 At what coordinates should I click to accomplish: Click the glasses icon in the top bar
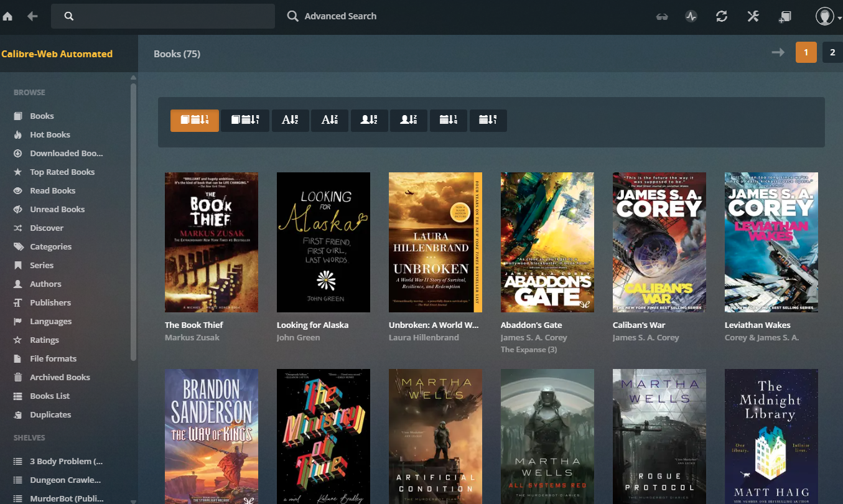click(661, 17)
